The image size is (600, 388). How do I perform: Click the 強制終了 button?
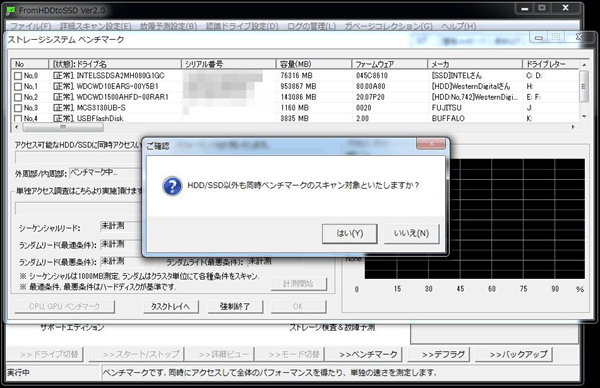[x=235, y=306]
